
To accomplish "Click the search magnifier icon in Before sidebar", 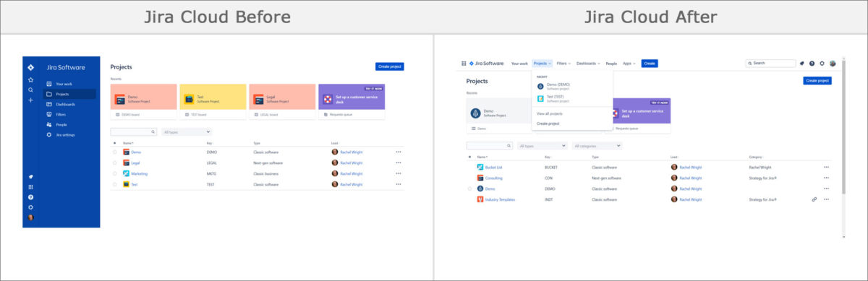I will coord(30,90).
